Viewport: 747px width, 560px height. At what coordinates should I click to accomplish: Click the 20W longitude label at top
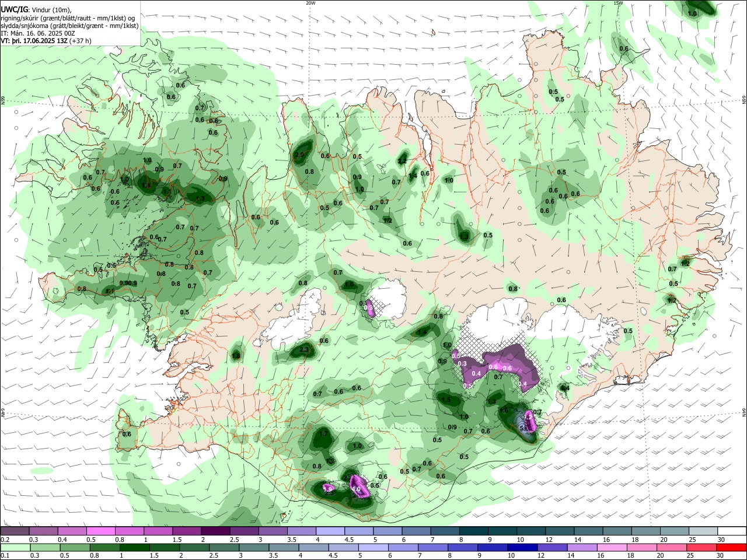[310, 3]
